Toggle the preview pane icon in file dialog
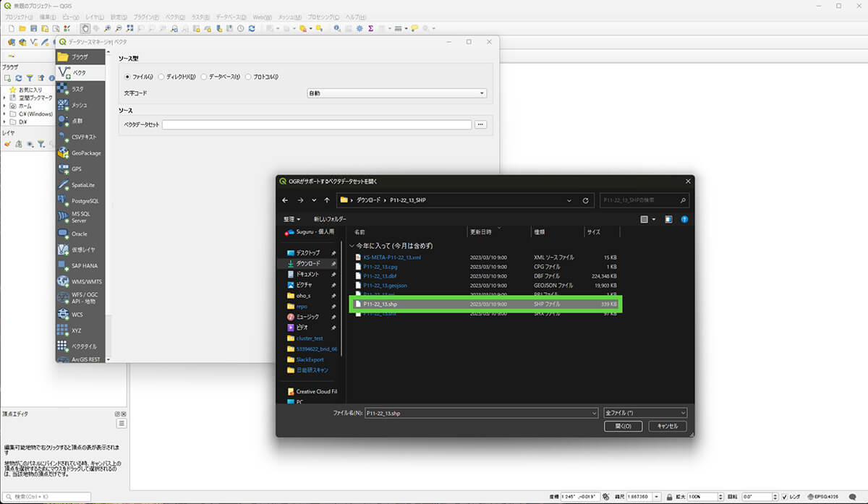 tap(668, 219)
